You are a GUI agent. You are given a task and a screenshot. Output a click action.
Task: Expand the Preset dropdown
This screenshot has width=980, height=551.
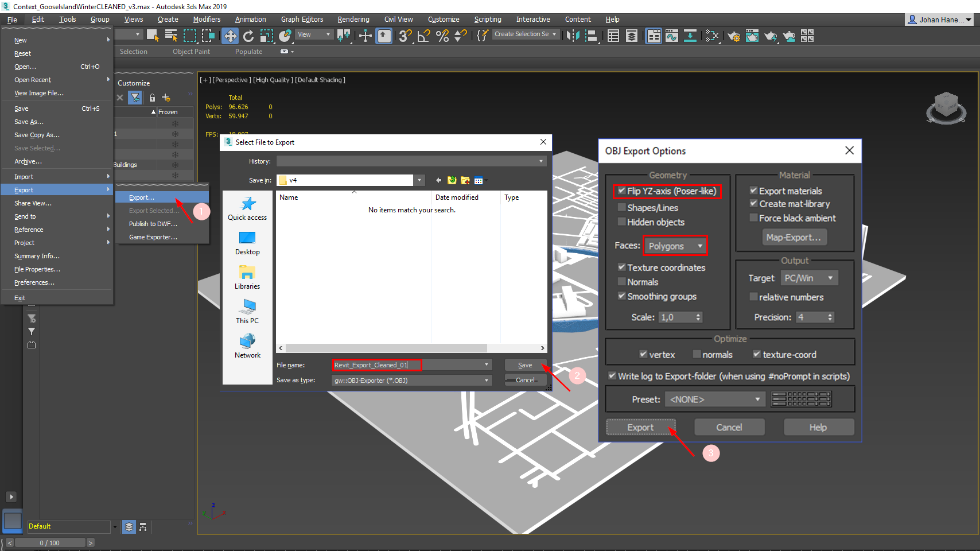point(715,399)
